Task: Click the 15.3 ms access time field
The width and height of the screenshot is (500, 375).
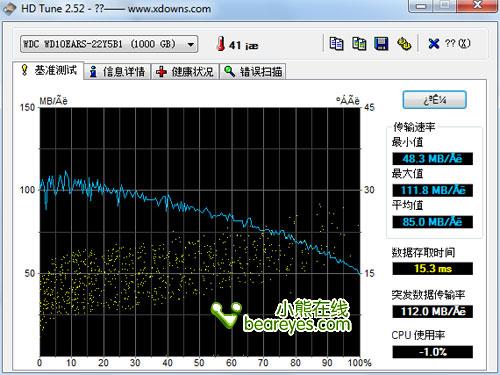Action: click(x=432, y=269)
